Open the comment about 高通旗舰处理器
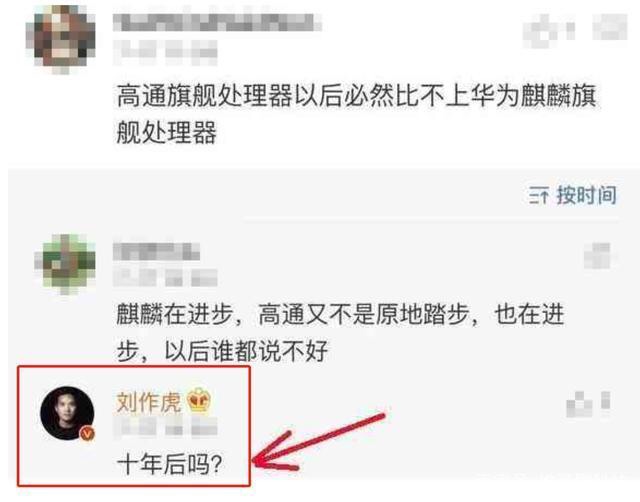The height and width of the screenshot is (502, 640). (x=356, y=114)
